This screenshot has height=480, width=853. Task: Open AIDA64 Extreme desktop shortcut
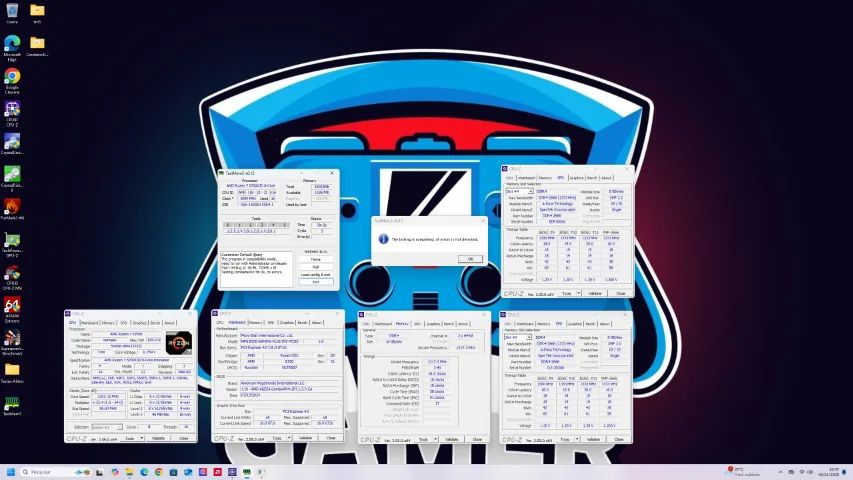click(12, 309)
